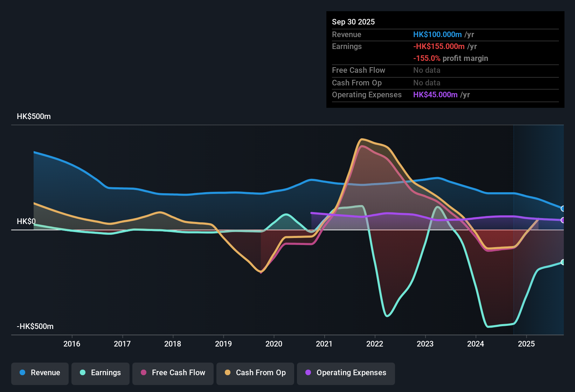Screen dimensions: 575x392
Task: Click the HK$100.000m revenue value
Action: 437,34
